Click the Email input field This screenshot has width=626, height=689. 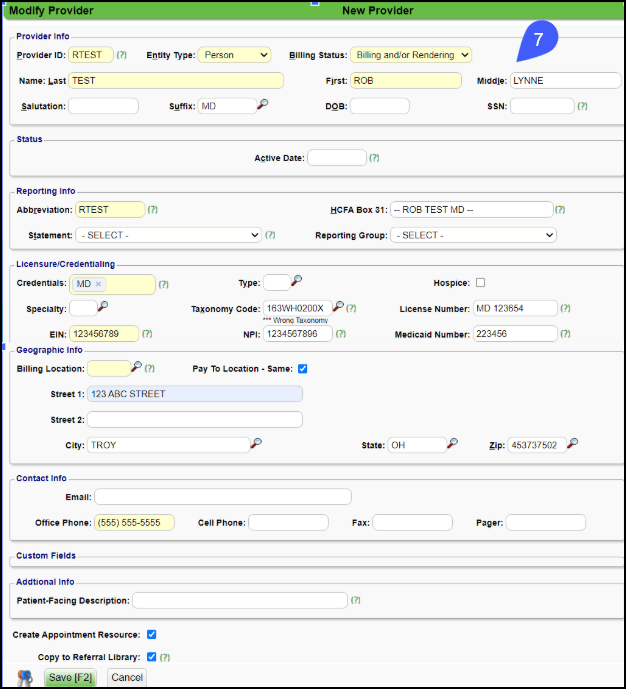click(222, 497)
